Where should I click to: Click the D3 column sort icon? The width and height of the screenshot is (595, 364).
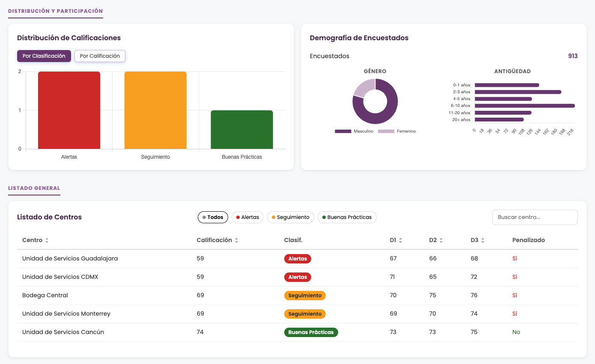pos(482,240)
